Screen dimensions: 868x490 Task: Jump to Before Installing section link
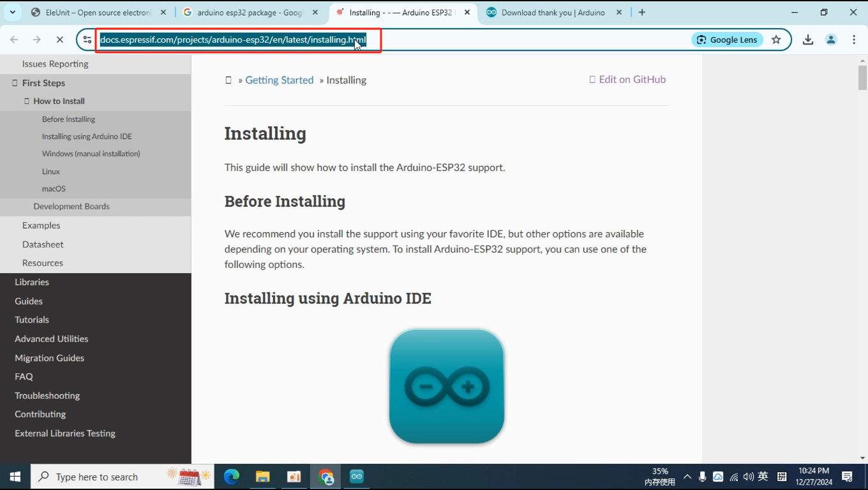click(68, 119)
